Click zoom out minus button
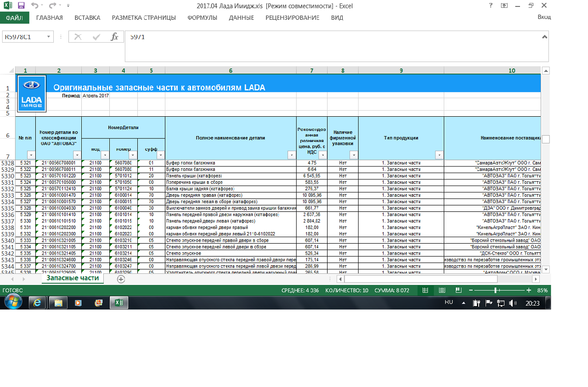The height and width of the screenshot is (387, 588). [470, 290]
